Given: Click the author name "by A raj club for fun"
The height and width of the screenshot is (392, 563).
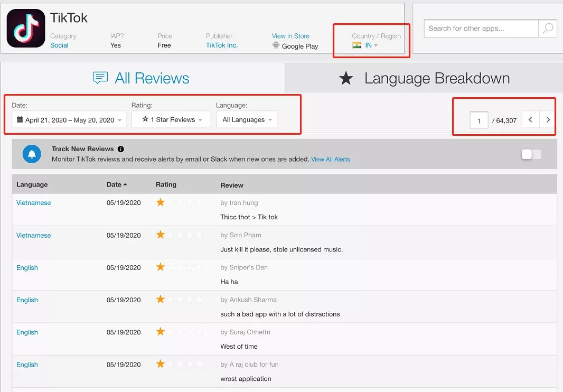Looking at the screenshot, I should [249, 365].
